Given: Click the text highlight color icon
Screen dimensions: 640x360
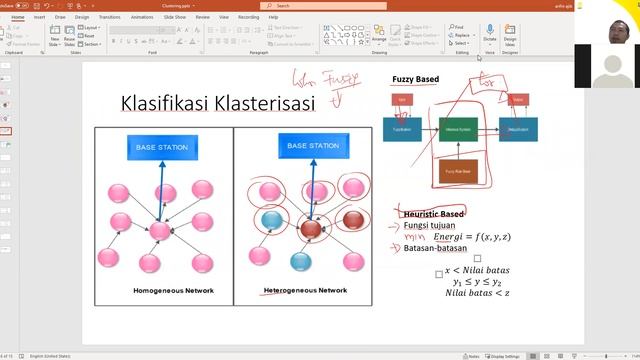Looking at the screenshot, I should (180, 41).
